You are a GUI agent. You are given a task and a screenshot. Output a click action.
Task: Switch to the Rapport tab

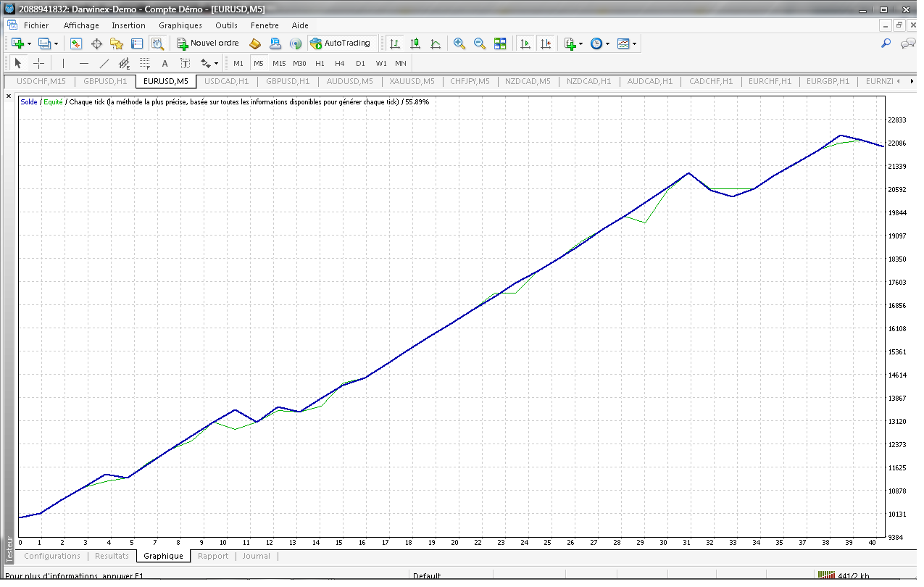click(x=213, y=556)
